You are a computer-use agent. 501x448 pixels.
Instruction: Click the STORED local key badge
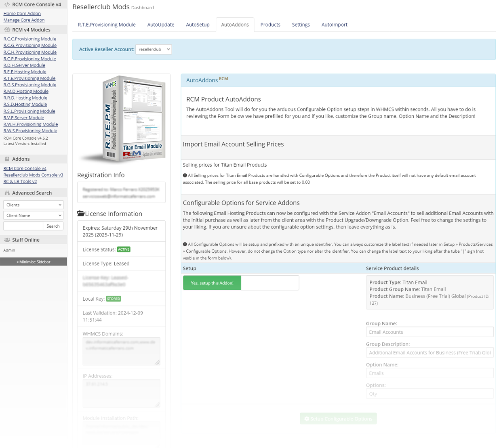click(114, 299)
